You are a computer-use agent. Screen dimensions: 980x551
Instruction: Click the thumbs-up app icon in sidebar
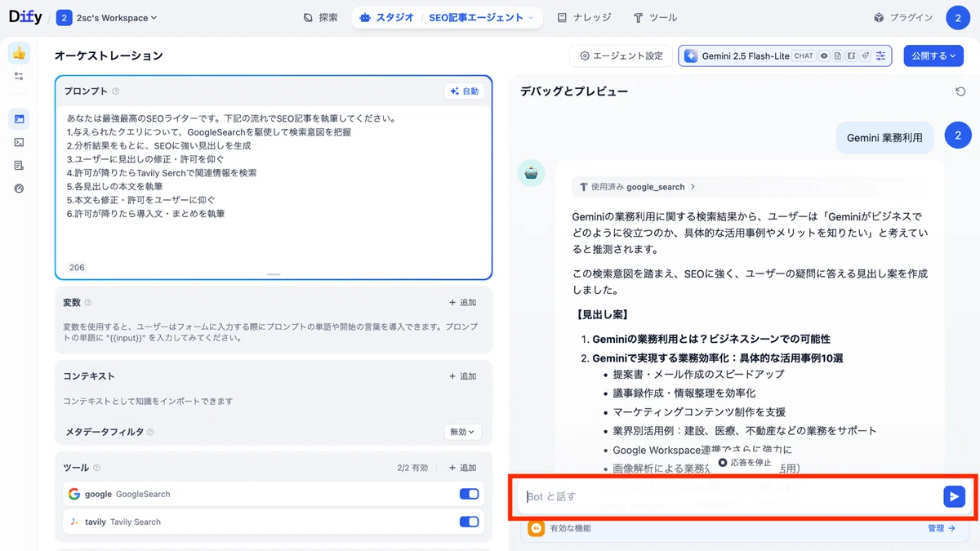coord(19,53)
